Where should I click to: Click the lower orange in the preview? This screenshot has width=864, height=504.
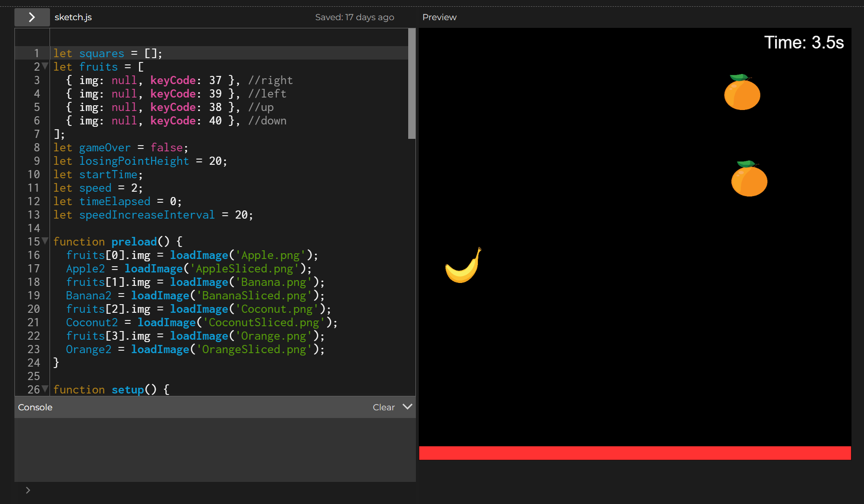point(749,179)
